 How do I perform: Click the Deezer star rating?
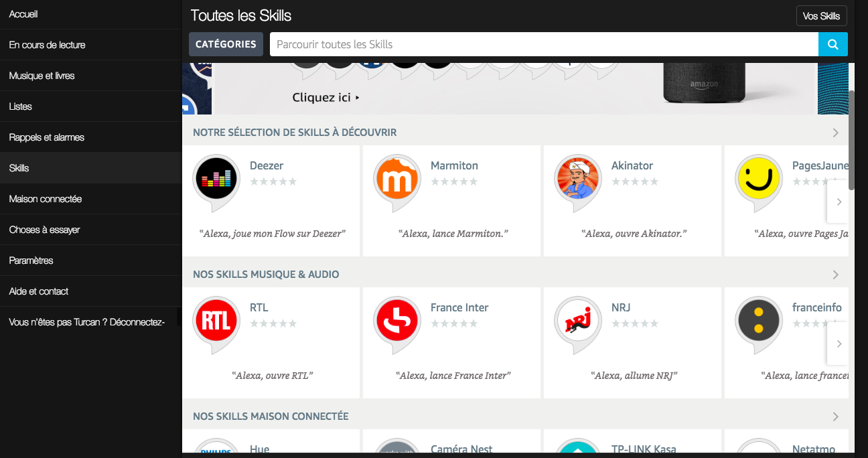[273, 181]
